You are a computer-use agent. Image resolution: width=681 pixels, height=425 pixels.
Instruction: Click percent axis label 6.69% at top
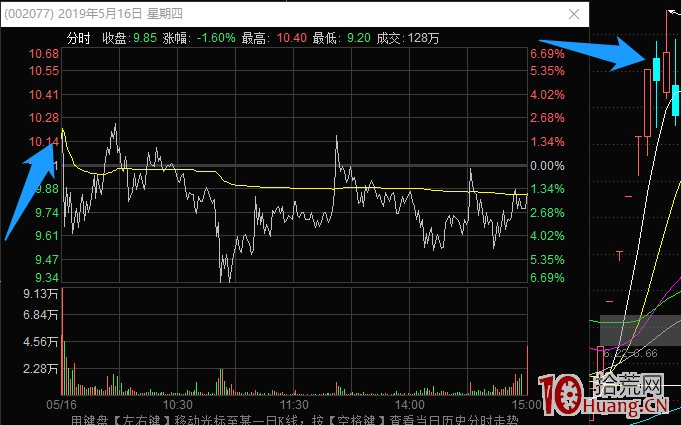[547, 54]
